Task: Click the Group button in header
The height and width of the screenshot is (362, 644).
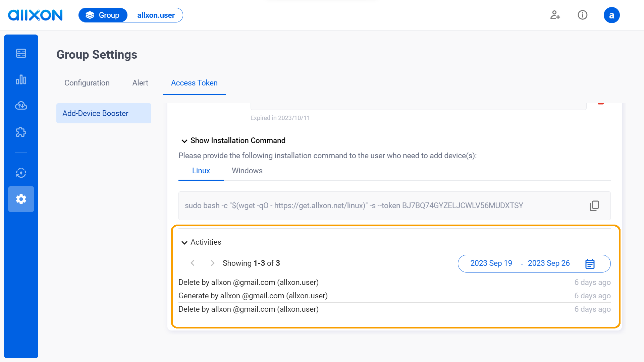Action: (x=103, y=15)
